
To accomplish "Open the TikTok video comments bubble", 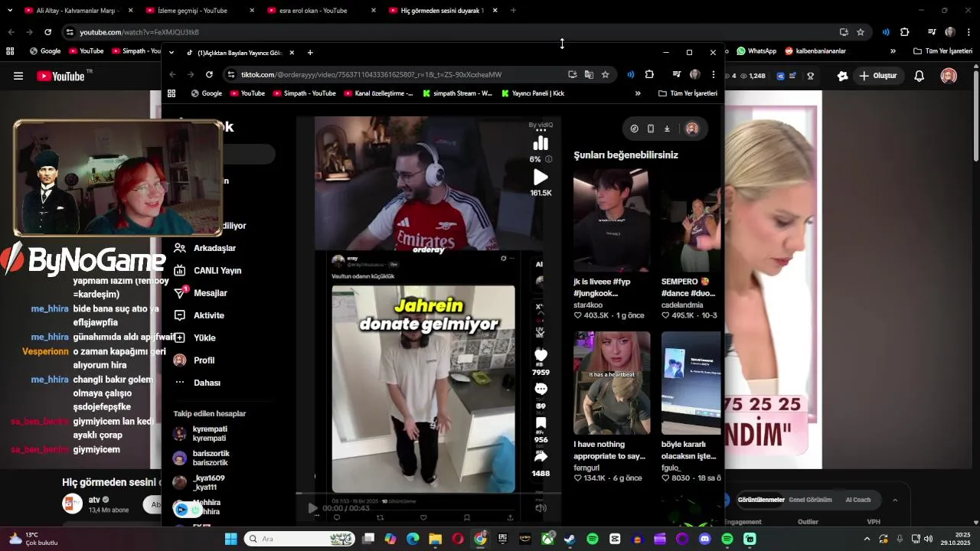I will 541,389.
